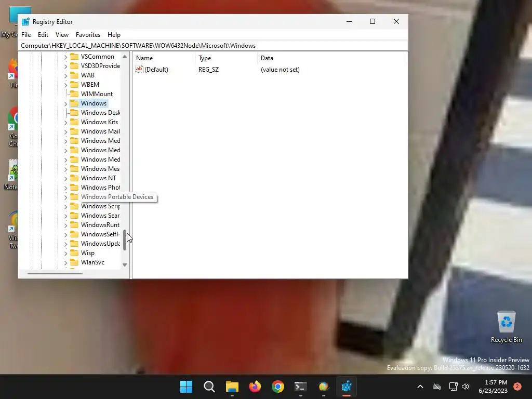
Task: Expand the VSCommon key
Action: point(66,57)
